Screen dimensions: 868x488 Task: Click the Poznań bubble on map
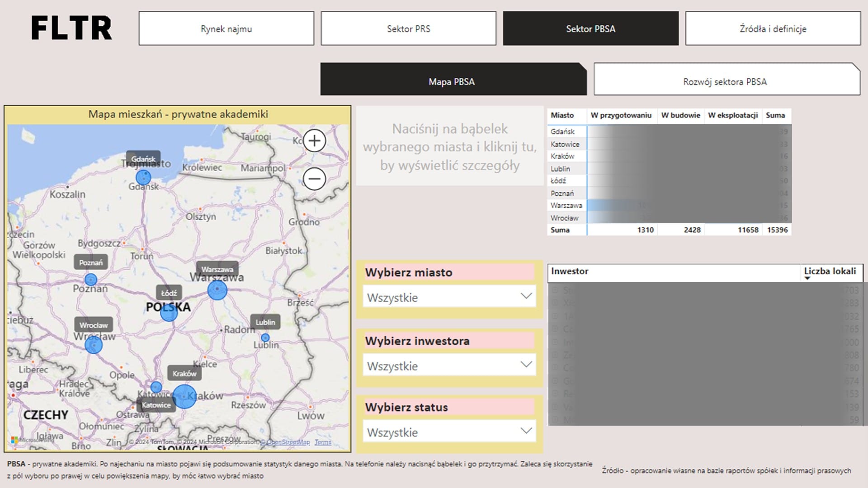tap(91, 280)
